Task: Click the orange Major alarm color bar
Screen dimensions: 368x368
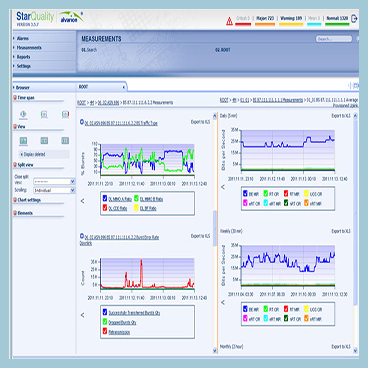Action: coord(265,24)
